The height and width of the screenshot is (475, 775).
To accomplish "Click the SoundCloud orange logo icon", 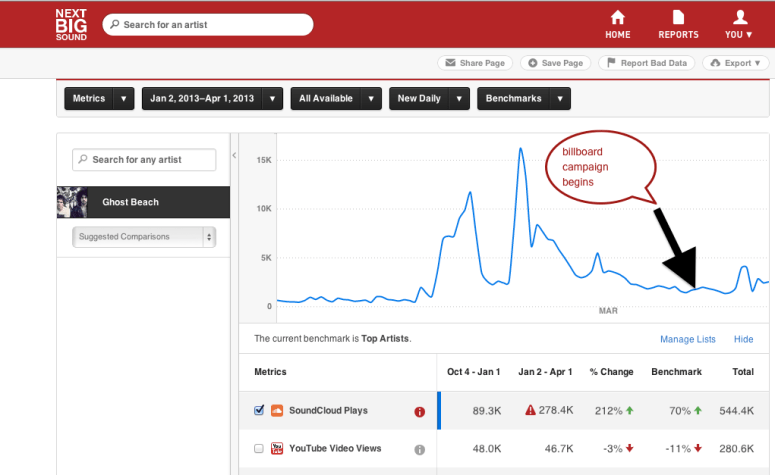I will click(277, 411).
